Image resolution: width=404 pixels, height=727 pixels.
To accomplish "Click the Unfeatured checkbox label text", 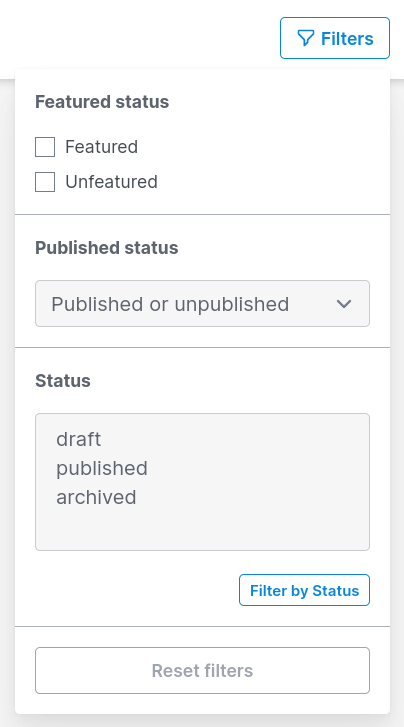I will click(x=111, y=182).
